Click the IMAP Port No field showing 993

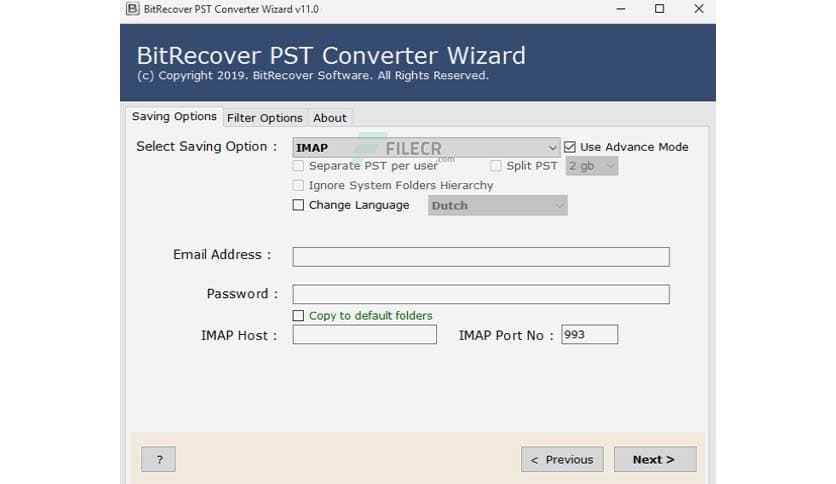(589, 334)
